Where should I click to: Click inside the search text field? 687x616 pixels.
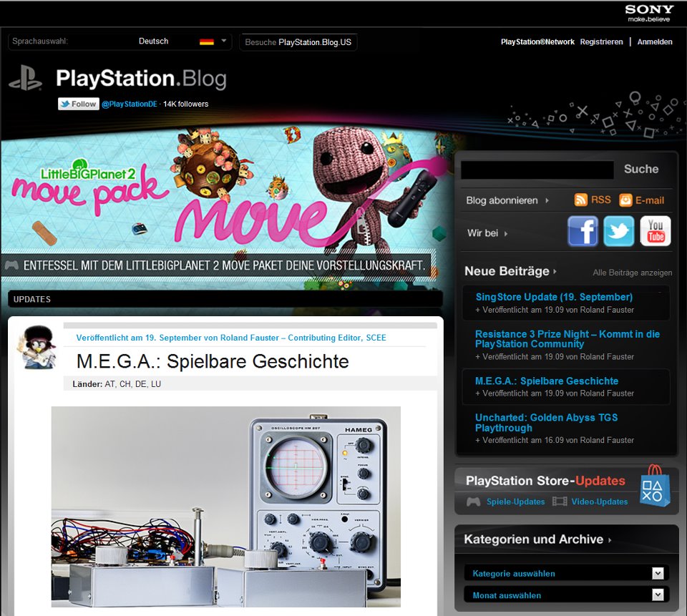click(537, 170)
